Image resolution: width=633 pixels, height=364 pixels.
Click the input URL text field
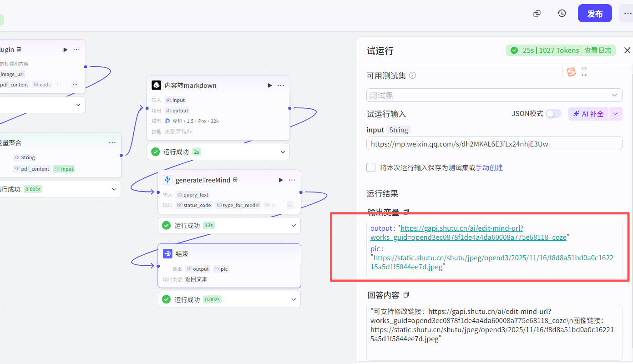point(494,144)
